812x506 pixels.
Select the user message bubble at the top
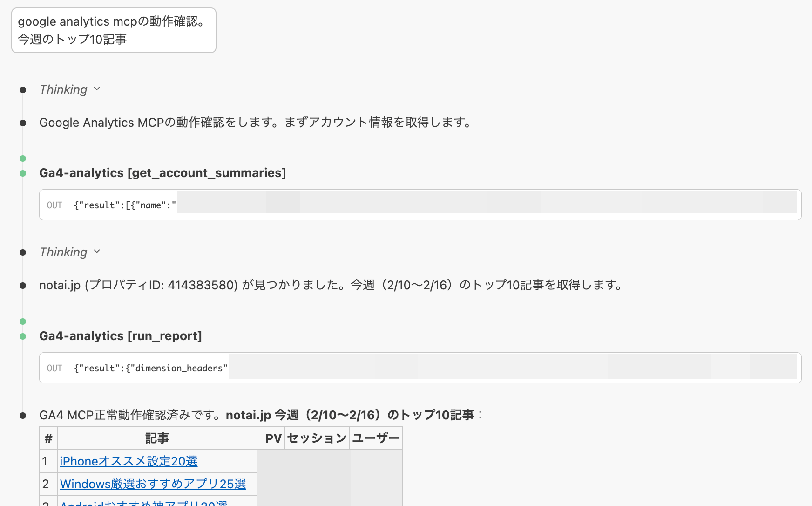(113, 30)
